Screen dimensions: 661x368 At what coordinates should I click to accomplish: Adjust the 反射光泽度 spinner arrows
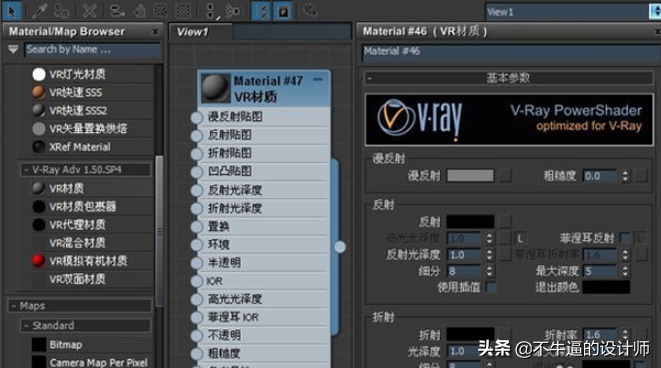pos(489,255)
